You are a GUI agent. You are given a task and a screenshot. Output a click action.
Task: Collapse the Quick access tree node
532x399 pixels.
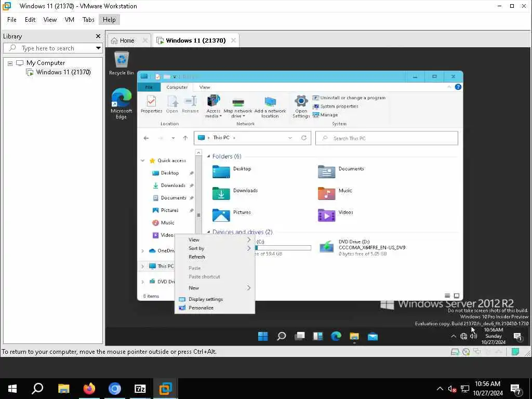pyautogui.click(x=143, y=161)
